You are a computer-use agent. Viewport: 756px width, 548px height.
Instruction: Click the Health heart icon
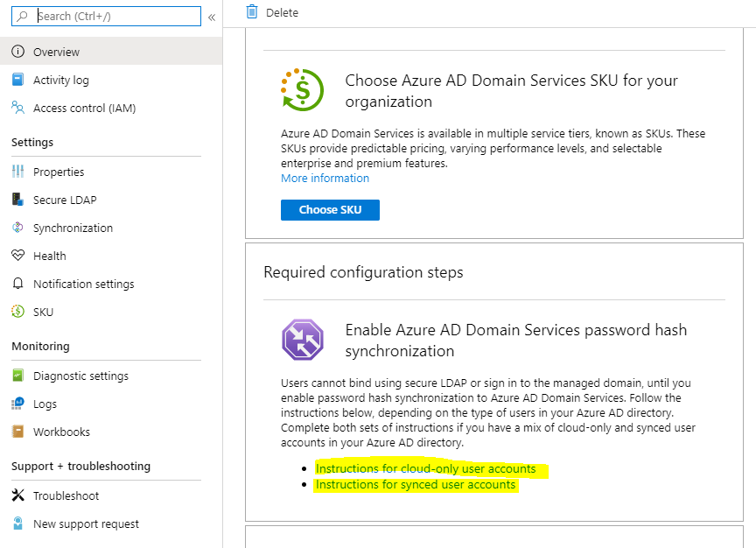pyautogui.click(x=17, y=256)
